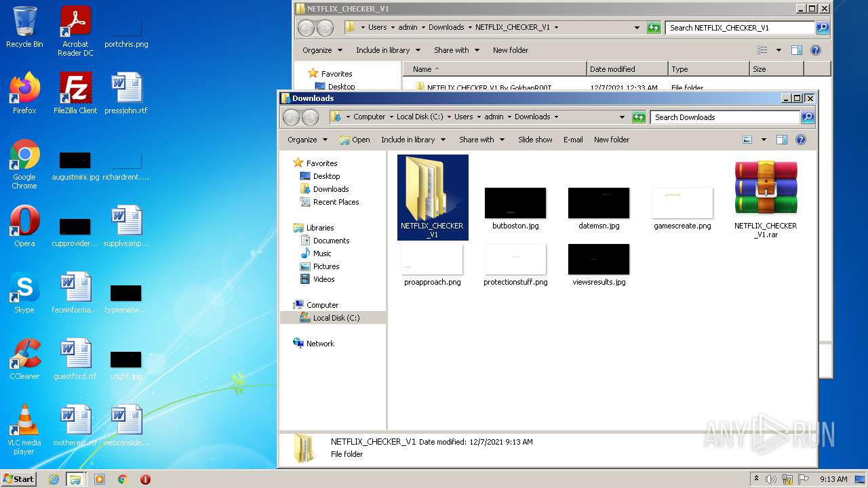The image size is (868, 488).
Task: Launch FileZilla Client shortcut
Action: [75, 93]
